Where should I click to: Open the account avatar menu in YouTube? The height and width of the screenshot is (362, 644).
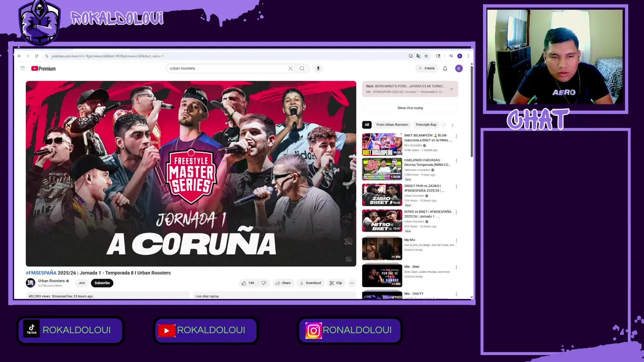coord(459,68)
